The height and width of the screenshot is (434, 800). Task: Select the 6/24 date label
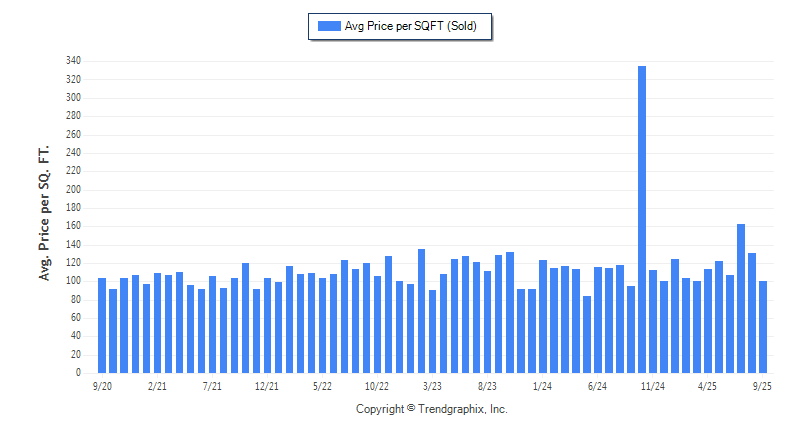point(597,385)
